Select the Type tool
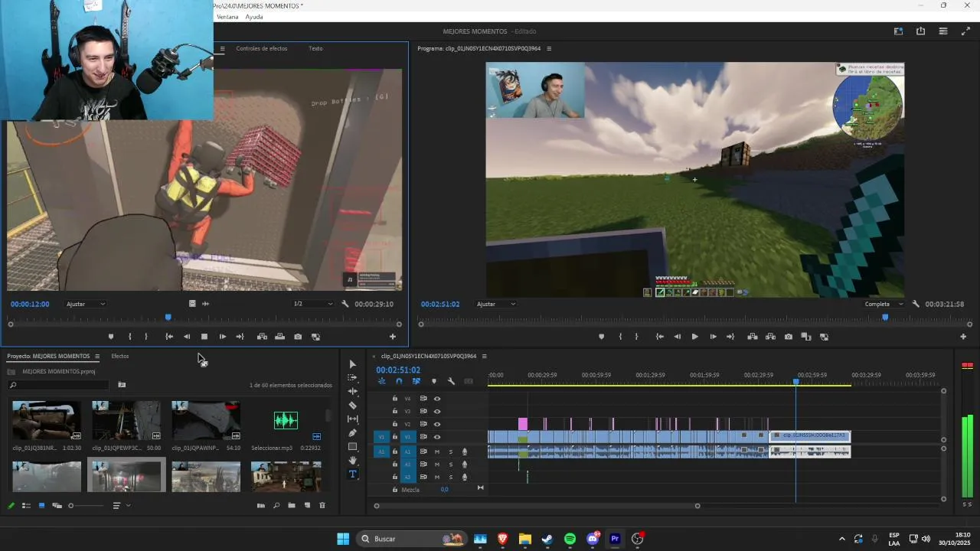The image size is (980, 551). pos(352,474)
